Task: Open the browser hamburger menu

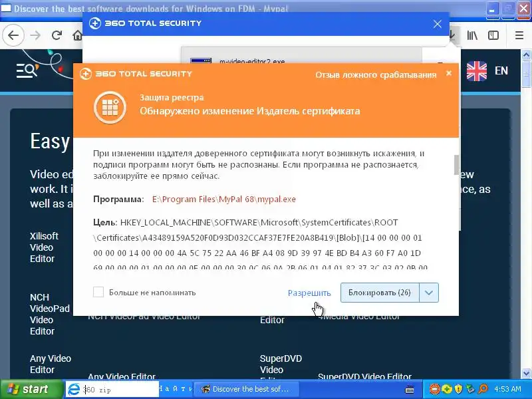Action: tap(519, 35)
